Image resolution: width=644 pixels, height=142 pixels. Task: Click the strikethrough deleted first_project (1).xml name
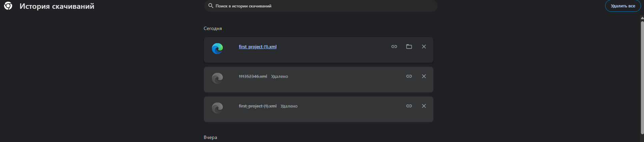click(x=258, y=106)
